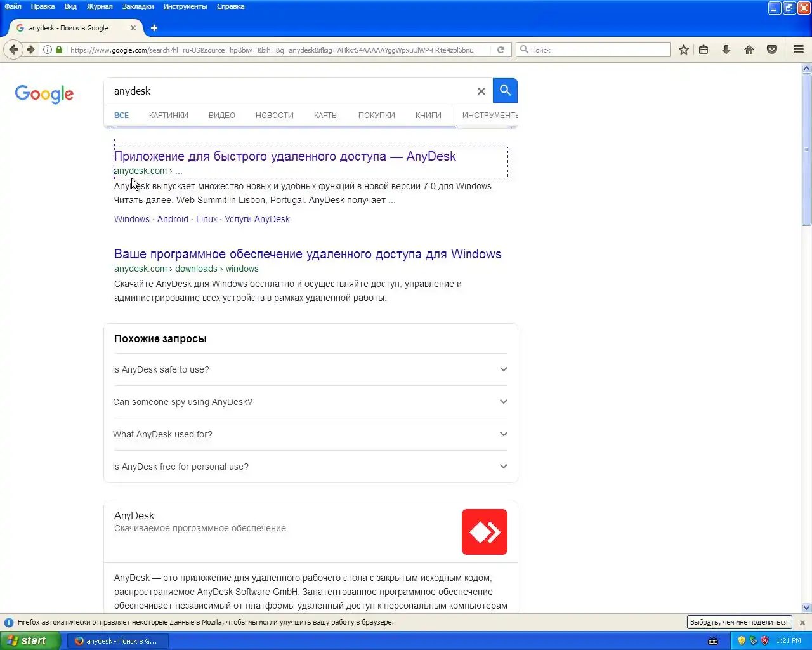Open the Инструменты menu
812x650 pixels.
(x=185, y=6)
